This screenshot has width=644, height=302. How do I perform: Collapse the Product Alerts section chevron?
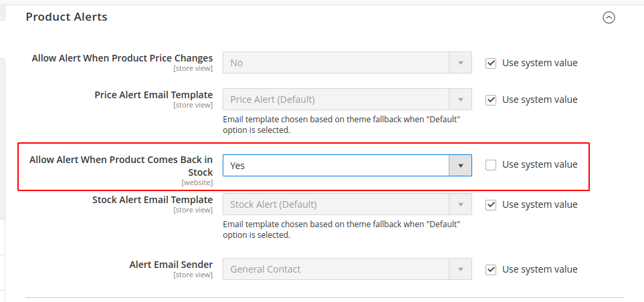[x=609, y=18]
